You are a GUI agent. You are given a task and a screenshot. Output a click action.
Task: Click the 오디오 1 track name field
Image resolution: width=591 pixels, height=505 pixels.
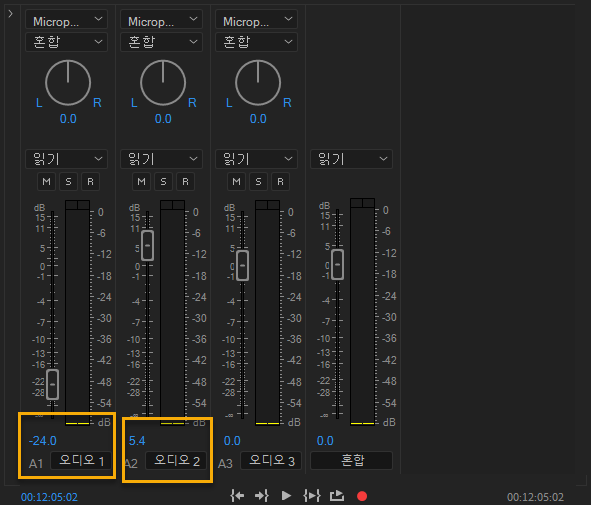point(81,461)
